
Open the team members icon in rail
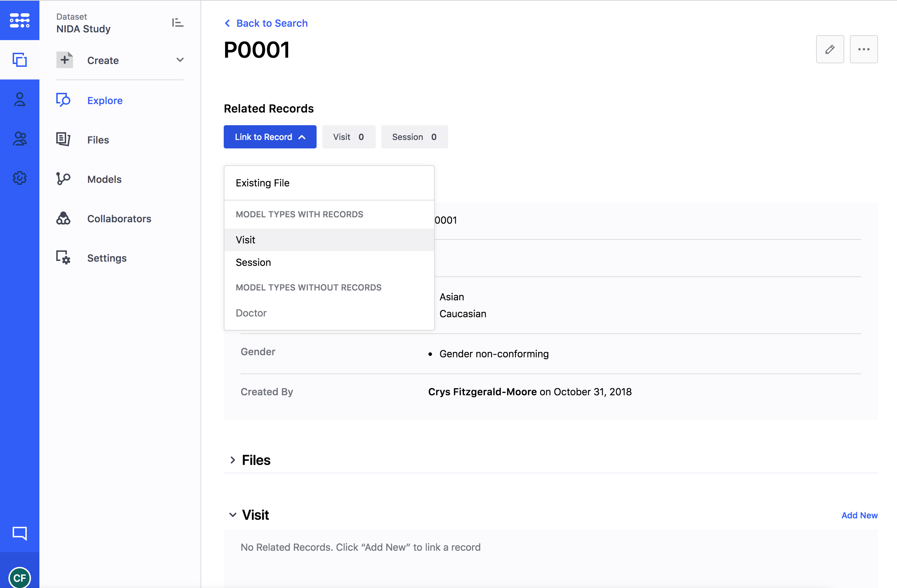[x=20, y=139]
